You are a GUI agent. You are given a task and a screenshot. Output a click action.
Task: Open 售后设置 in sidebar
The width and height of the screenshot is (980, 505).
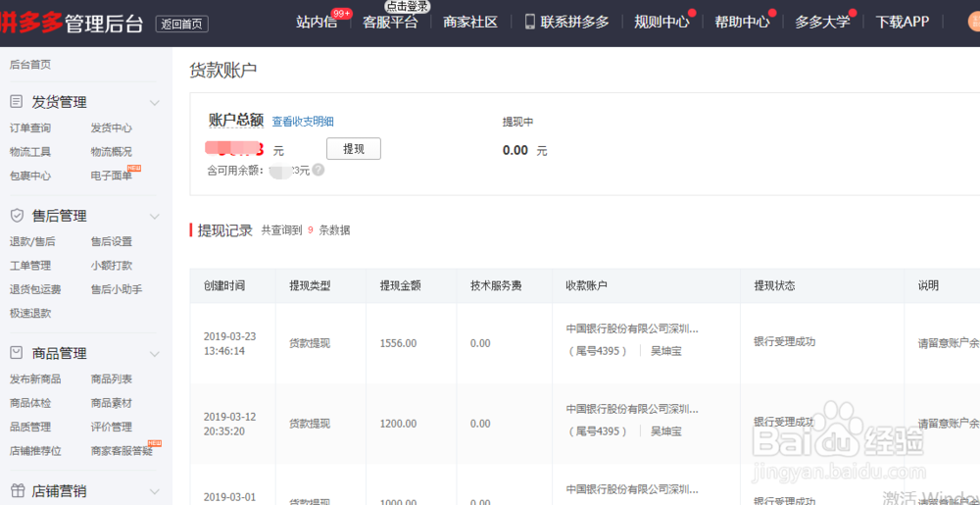coord(112,242)
